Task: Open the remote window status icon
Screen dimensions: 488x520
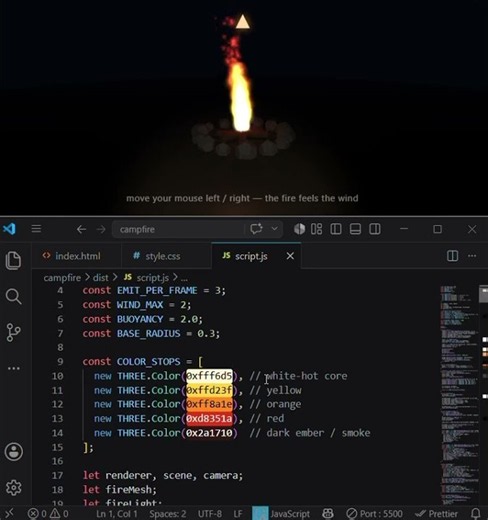Action: pos(9,514)
